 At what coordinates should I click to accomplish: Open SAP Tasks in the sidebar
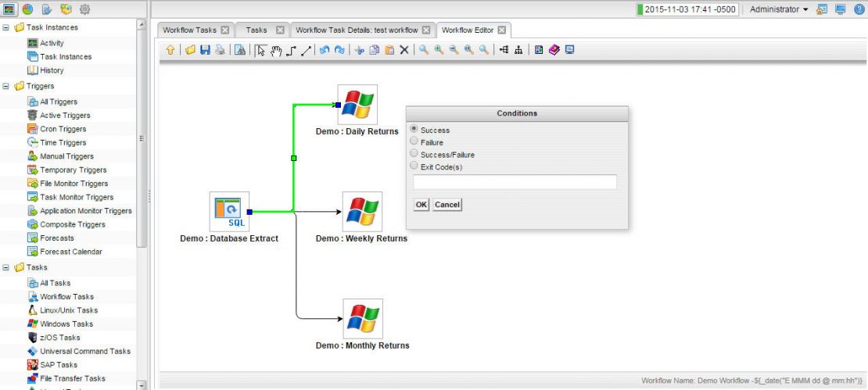coord(58,365)
